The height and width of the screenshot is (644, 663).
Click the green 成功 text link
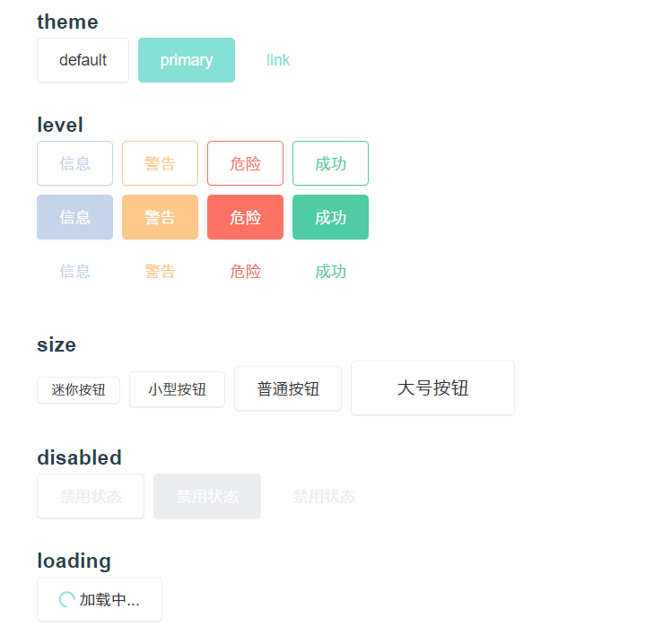point(331,271)
